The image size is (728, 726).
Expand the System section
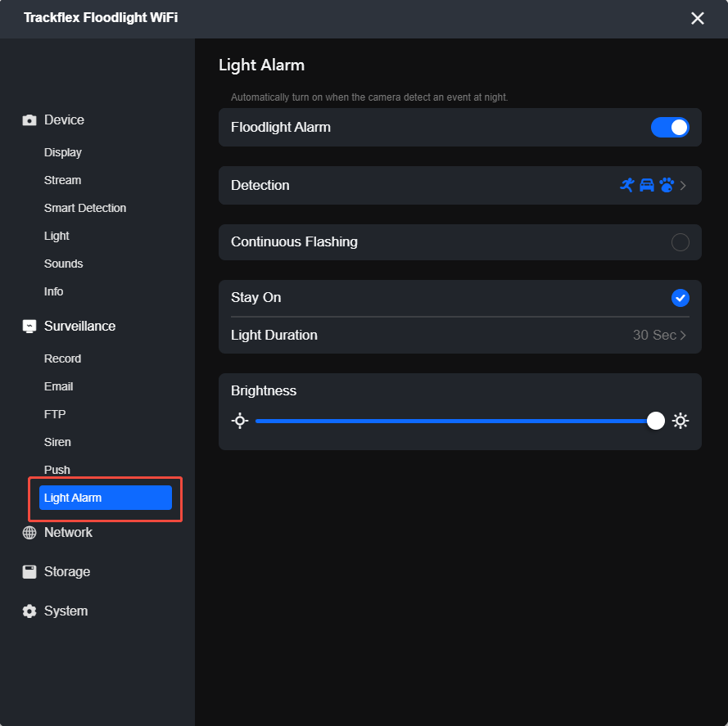tap(66, 611)
